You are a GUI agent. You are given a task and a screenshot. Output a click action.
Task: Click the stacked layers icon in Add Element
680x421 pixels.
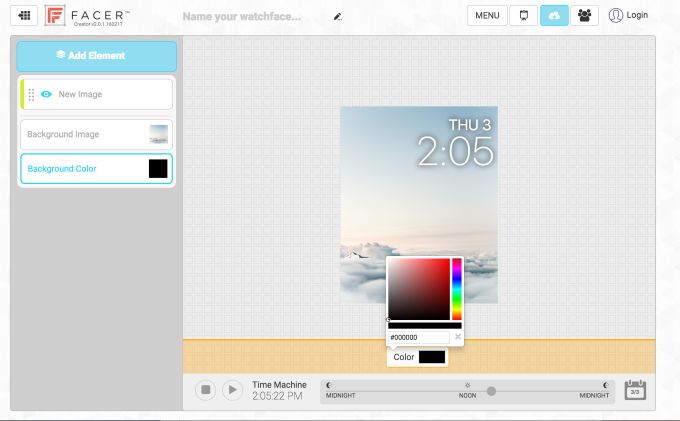61,55
